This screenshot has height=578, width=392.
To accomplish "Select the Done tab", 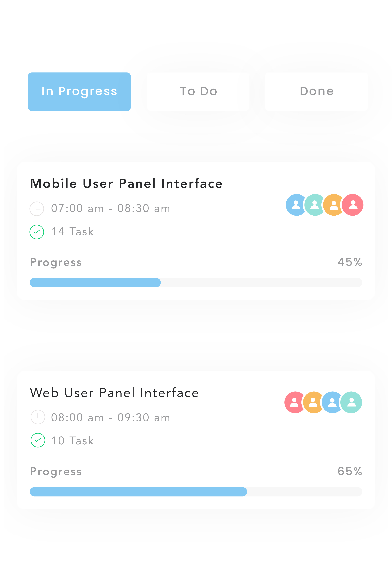I will point(316,92).
